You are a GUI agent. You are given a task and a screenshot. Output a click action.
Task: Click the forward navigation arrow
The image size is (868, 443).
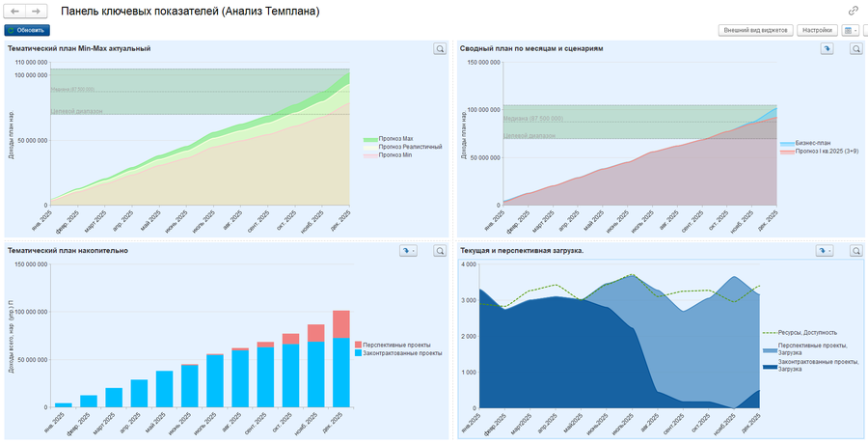36,11
